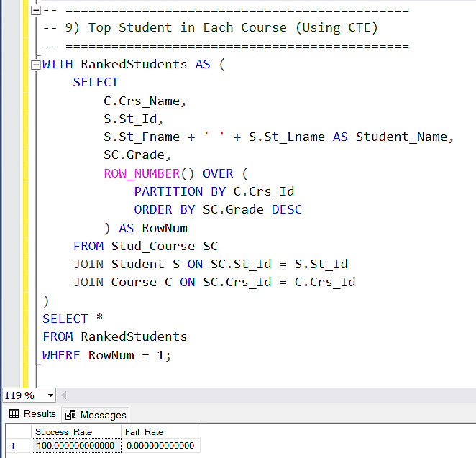Place cursor on ROW_NUMBER function

click(x=142, y=173)
